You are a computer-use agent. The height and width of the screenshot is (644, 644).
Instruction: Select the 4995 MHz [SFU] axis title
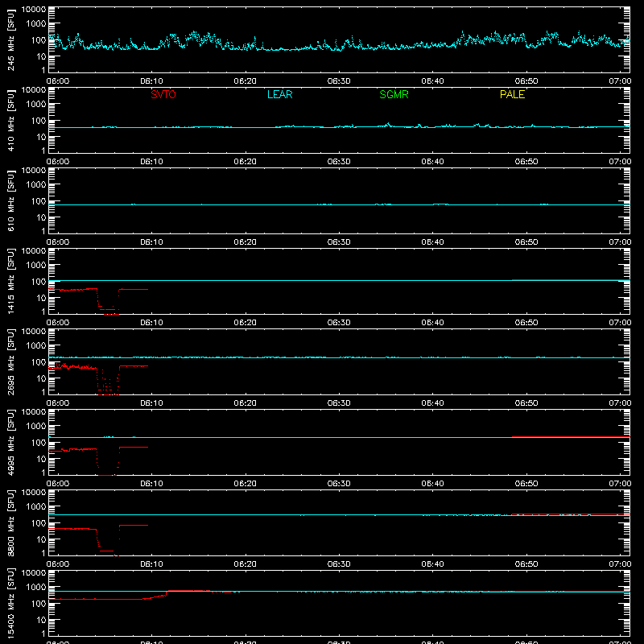point(10,442)
